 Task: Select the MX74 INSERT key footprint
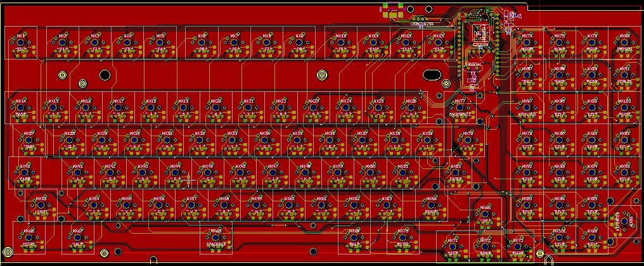pos(527,43)
